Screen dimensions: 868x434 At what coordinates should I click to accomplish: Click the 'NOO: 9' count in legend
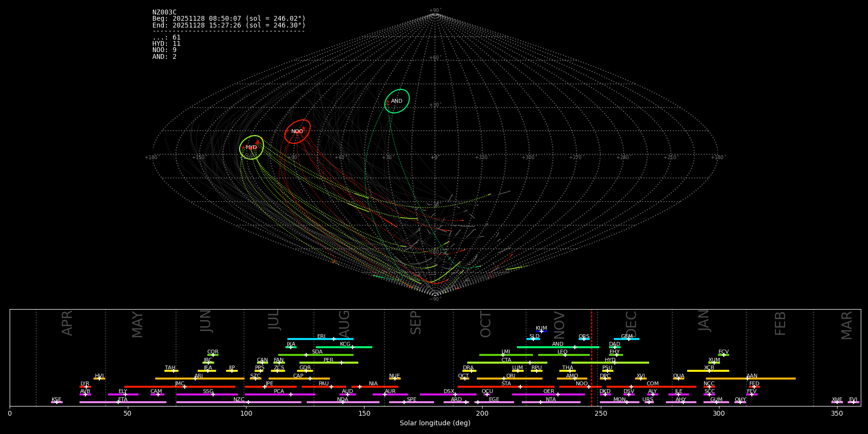(164, 50)
